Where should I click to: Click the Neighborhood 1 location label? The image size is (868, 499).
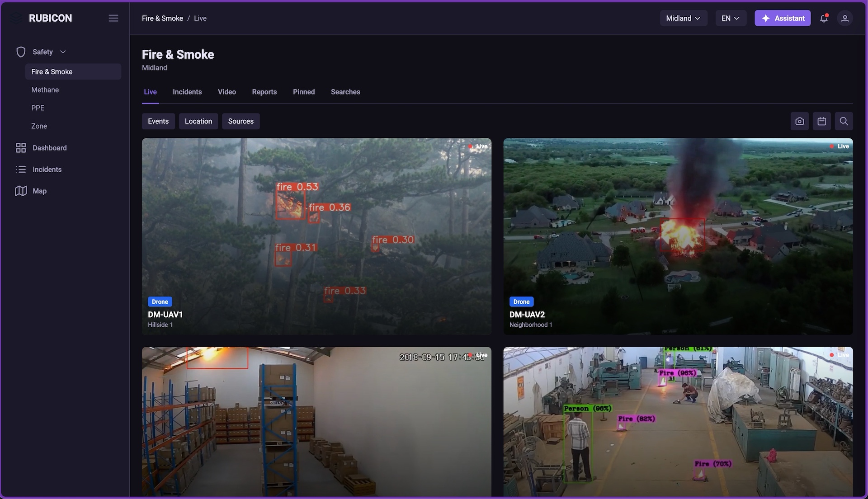click(x=531, y=325)
